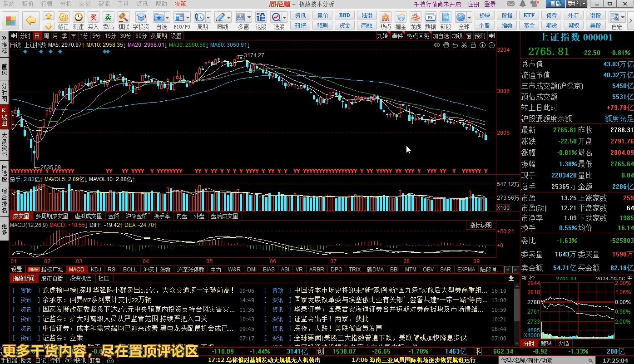Click the X100 volume scale label
This screenshot has width=634, height=364.
[x=503, y=207]
